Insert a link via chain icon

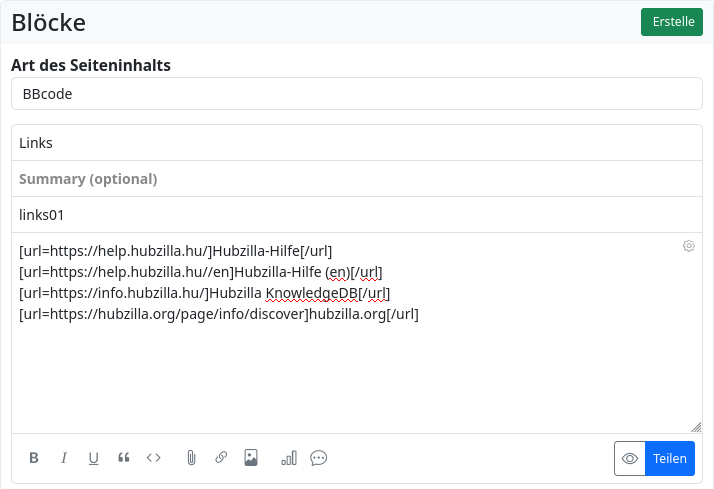click(221, 458)
